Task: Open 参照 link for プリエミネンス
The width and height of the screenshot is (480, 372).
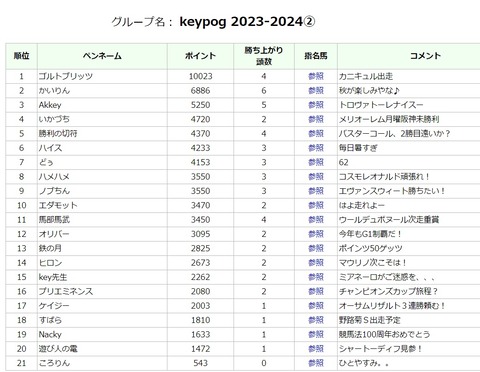Action: [316, 291]
